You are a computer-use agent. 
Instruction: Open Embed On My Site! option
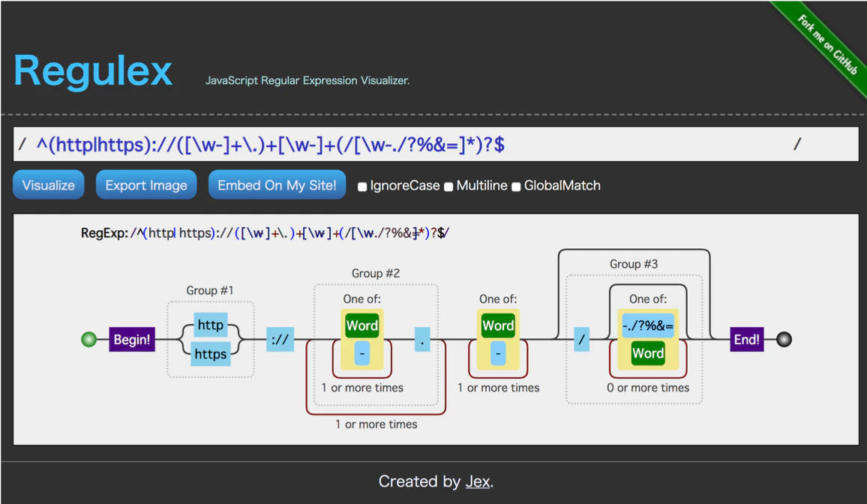pyautogui.click(x=277, y=184)
